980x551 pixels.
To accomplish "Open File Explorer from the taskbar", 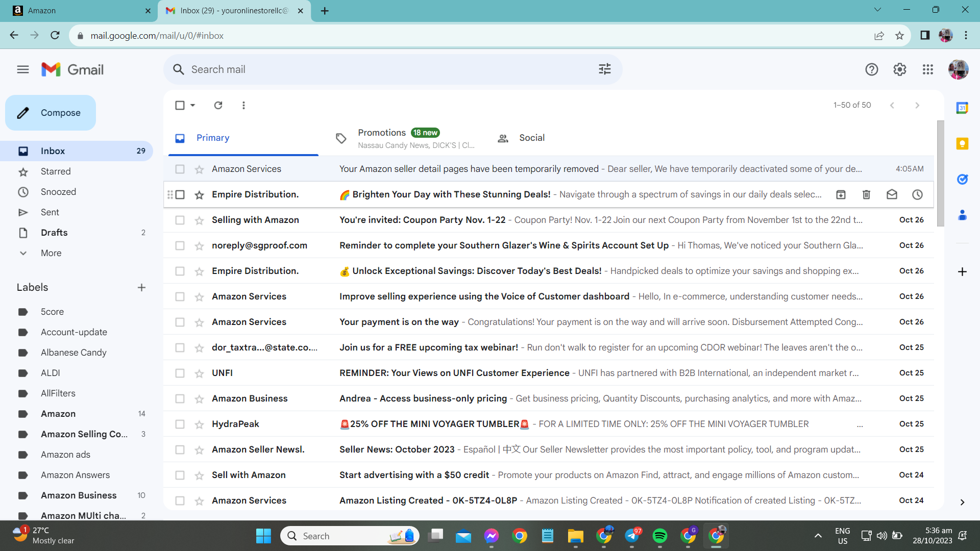I will tap(576, 536).
